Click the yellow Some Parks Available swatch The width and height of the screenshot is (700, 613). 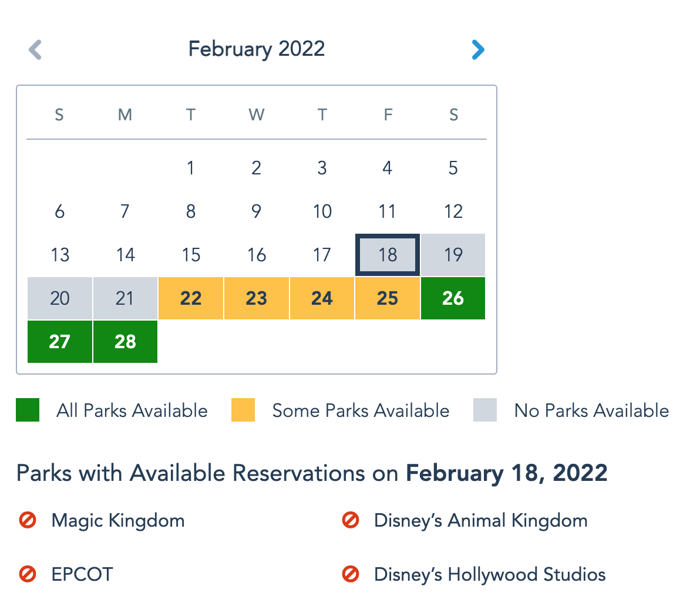coord(243,410)
